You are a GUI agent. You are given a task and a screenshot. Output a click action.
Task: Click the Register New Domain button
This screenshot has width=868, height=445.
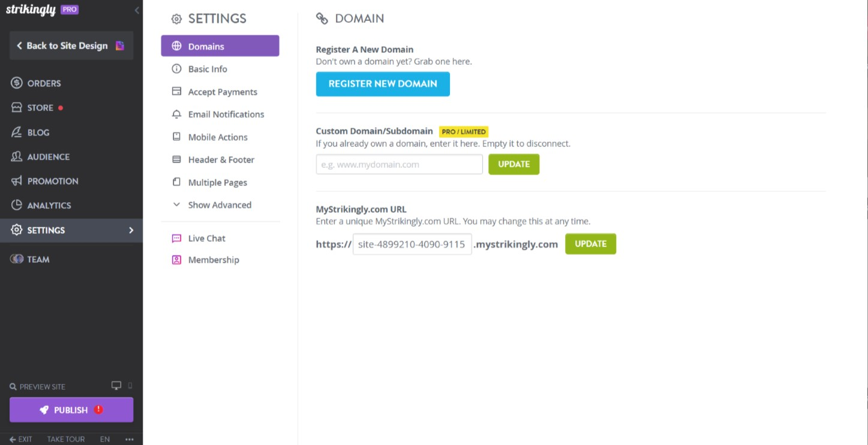[x=383, y=84]
